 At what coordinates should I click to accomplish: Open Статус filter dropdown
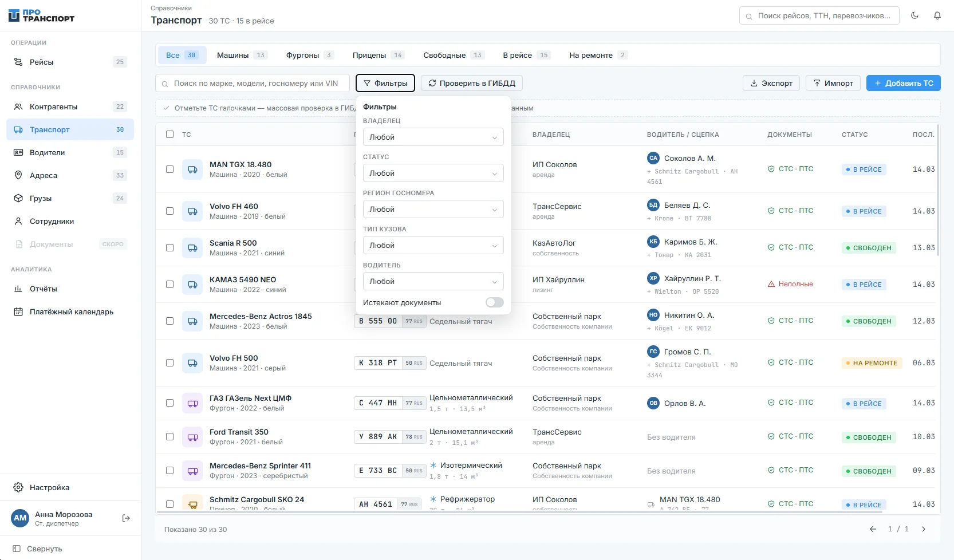pyautogui.click(x=433, y=173)
